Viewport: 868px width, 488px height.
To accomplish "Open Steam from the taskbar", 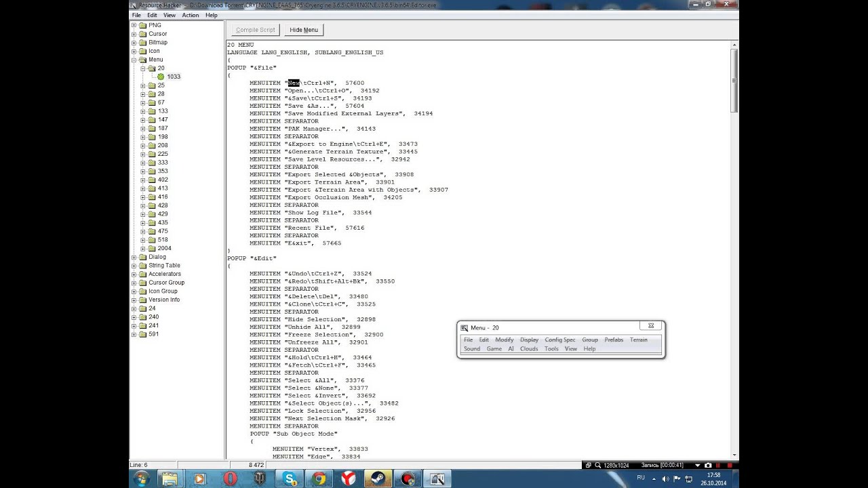I will tap(378, 479).
